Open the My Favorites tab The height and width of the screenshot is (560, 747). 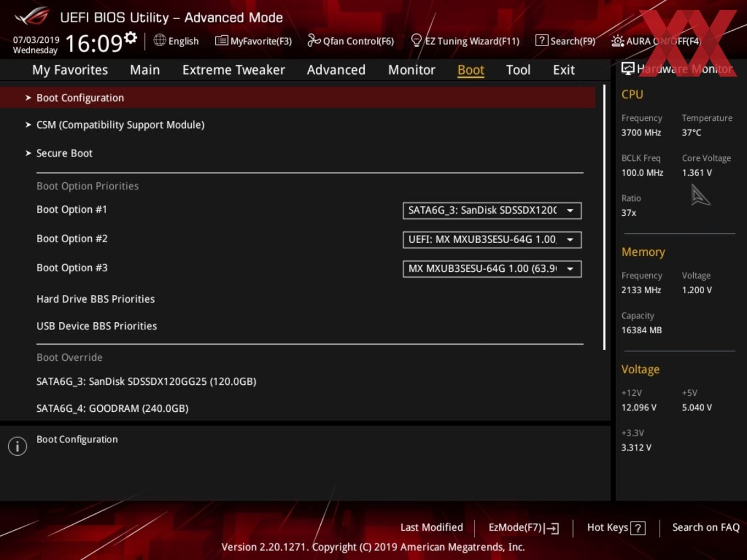tap(70, 70)
